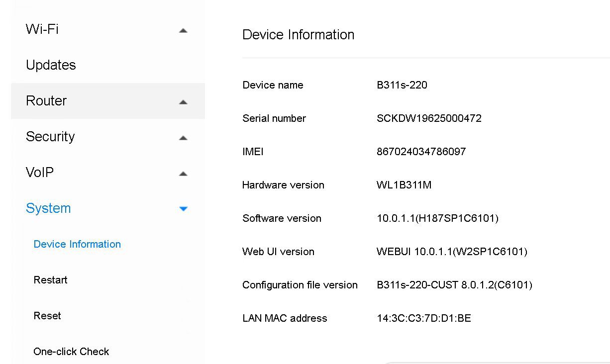This screenshot has width=610, height=364.
Task: Open the Wi-Fi menu
Action: 42,29
